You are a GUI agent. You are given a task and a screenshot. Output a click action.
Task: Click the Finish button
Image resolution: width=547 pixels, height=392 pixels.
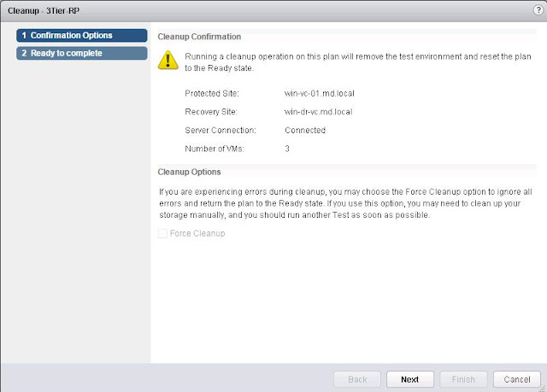(463, 379)
